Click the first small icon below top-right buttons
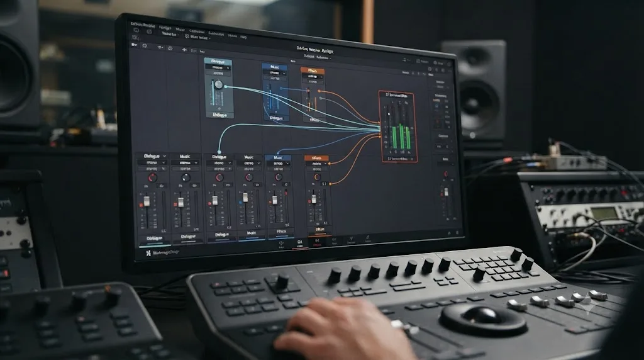 click(x=430, y=69)
